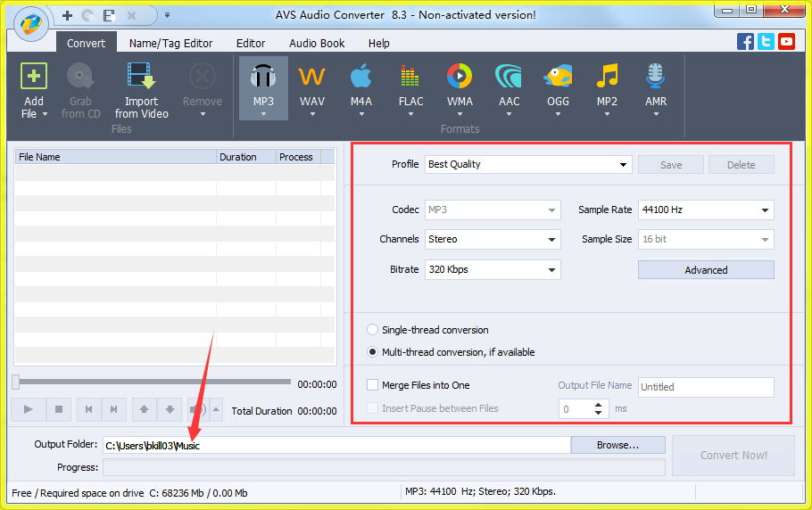812x510 pixels.
Task: Select Multi-thread conversion, if available
Action: coord(372,352)
